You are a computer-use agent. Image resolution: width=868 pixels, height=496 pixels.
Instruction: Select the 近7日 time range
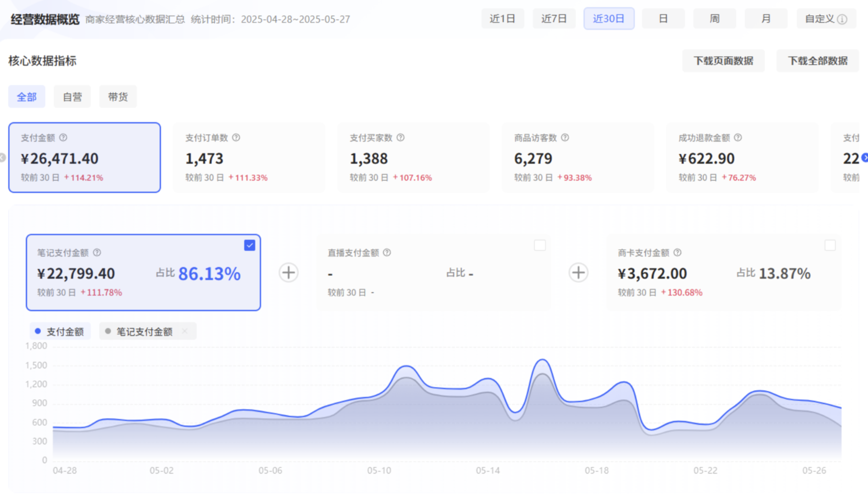tap(554, 19)
